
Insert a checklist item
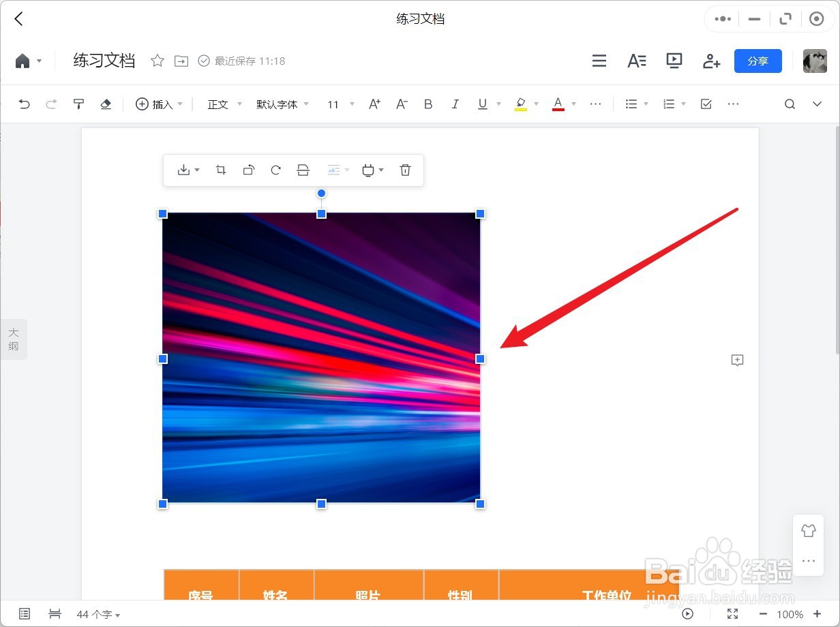pos(706,104)
